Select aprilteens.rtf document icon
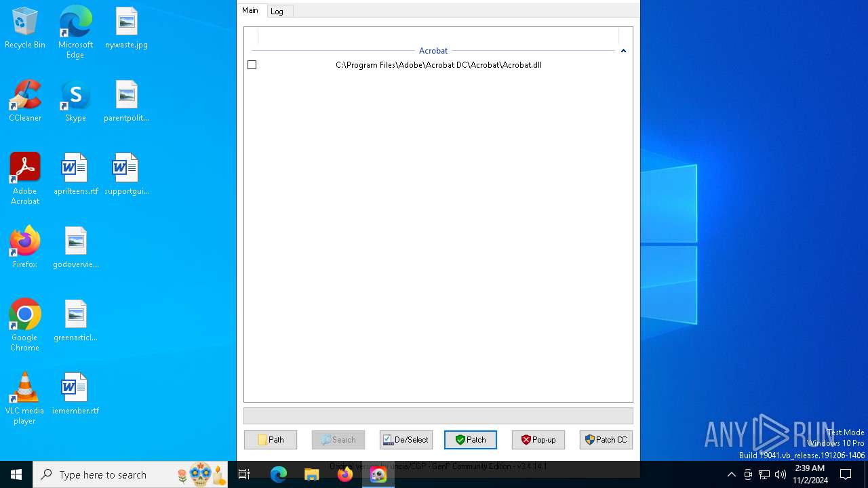 [75, 175]
